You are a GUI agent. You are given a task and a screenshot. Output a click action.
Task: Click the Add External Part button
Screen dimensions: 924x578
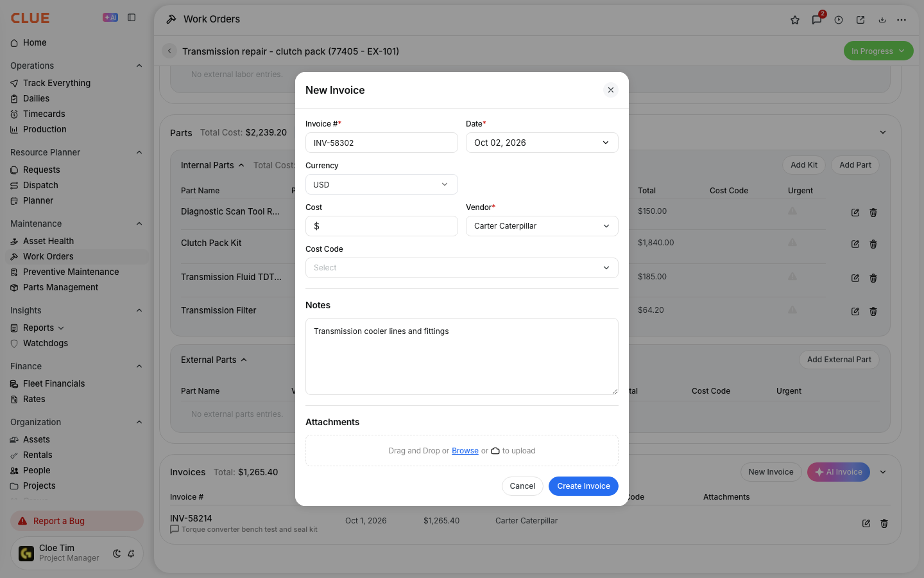(x=839, y=360)
